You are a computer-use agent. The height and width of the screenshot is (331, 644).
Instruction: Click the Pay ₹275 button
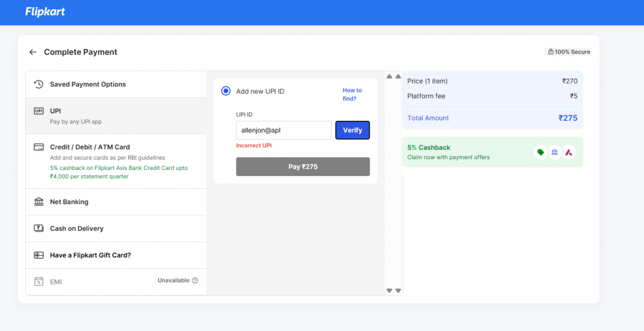(x=303, y=167)
